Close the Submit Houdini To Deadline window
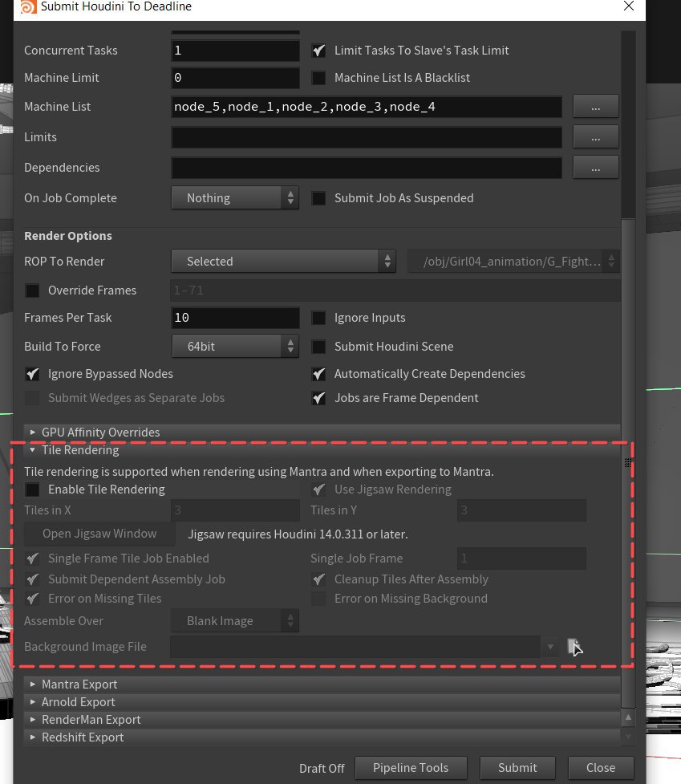681x784 pixels. (629, 6)
